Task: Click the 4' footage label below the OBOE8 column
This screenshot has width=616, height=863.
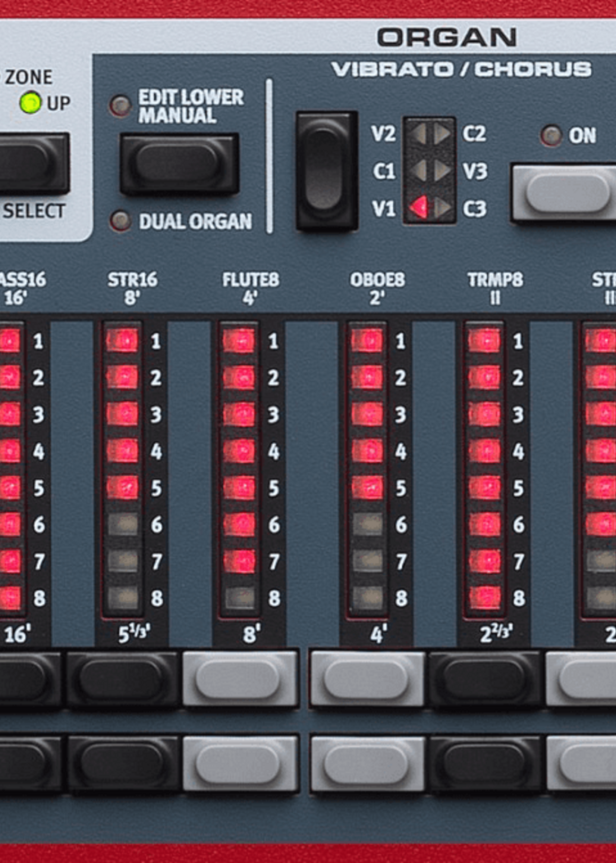Action: [x=378, y=635]
